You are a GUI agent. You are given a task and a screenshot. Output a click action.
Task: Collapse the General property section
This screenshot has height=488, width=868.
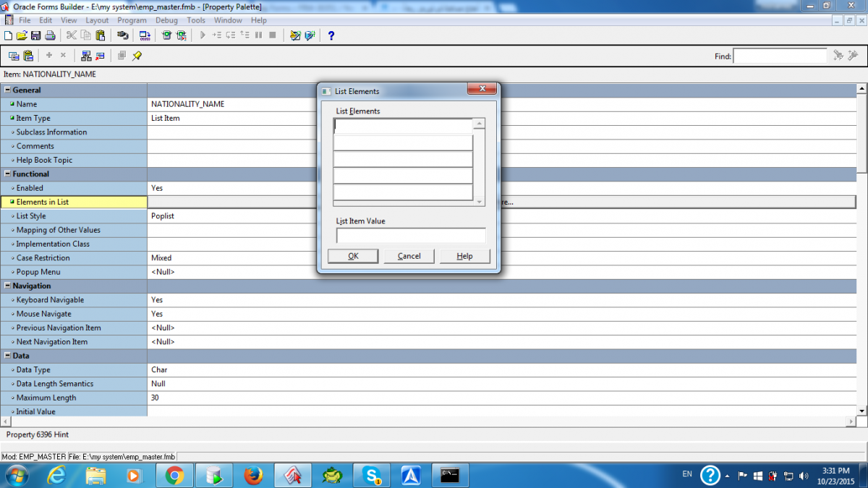point(8,90)
